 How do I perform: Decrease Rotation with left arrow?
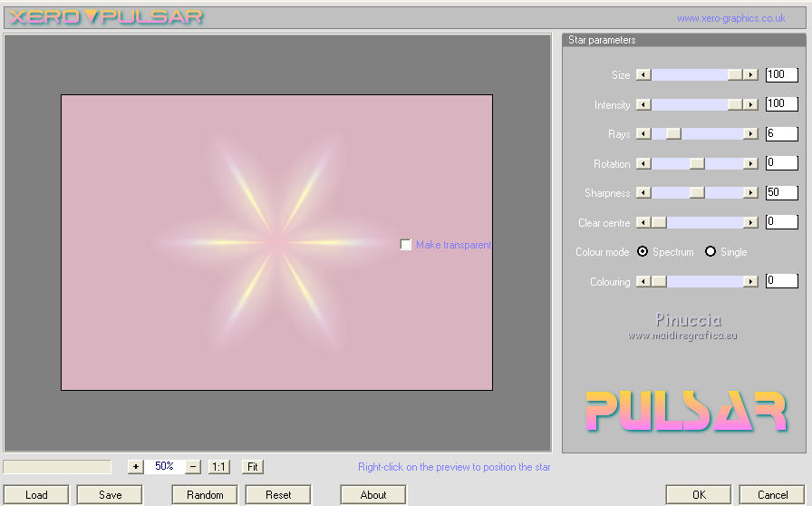tap(643, 163)
